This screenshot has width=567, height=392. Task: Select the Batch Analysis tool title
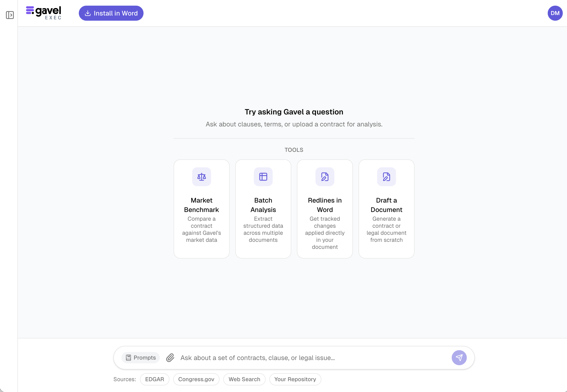coord(263,205)
